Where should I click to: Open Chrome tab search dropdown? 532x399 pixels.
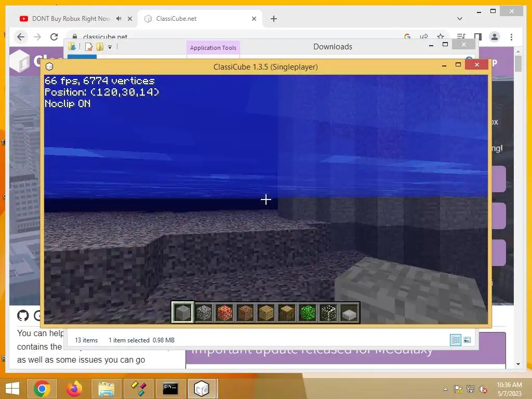(459, 19)
